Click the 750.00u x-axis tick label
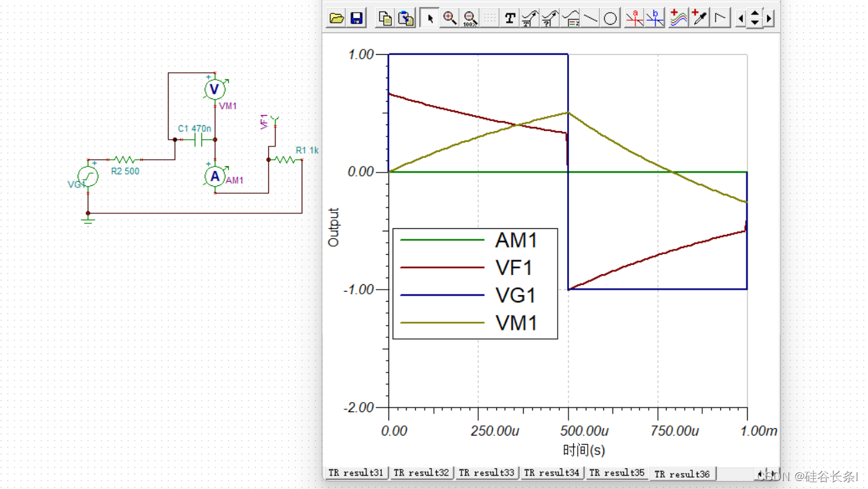The height and width of the screenshot is (489, 868). (674, 431)
